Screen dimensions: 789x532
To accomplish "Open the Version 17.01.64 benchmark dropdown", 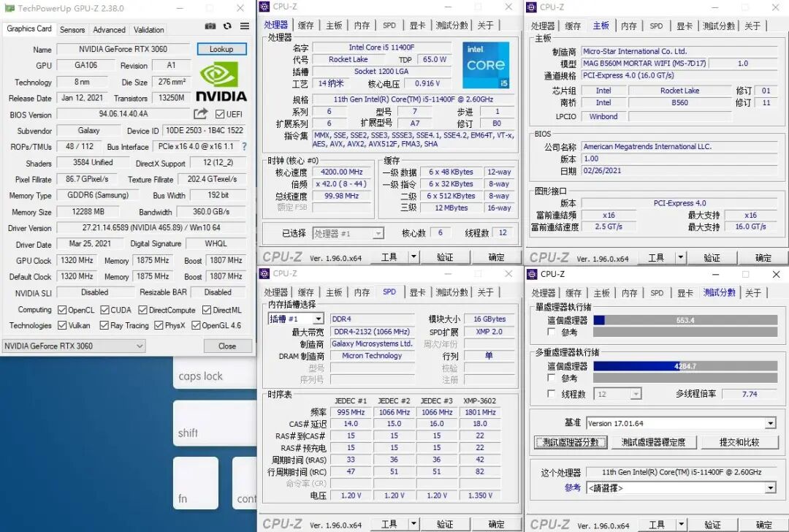I will [681, 423].
